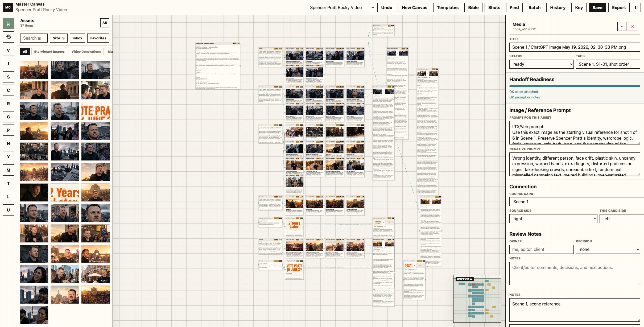This screenshot has width=644, height=327.
Task: Open the Status dropdown showing ready
Action: point(541,64)
